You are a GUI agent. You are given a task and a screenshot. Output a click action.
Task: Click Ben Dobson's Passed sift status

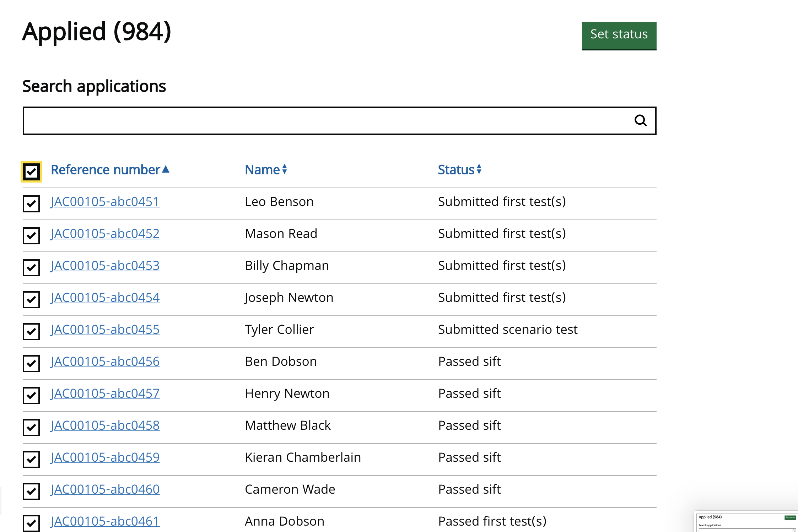coord(469,362)
